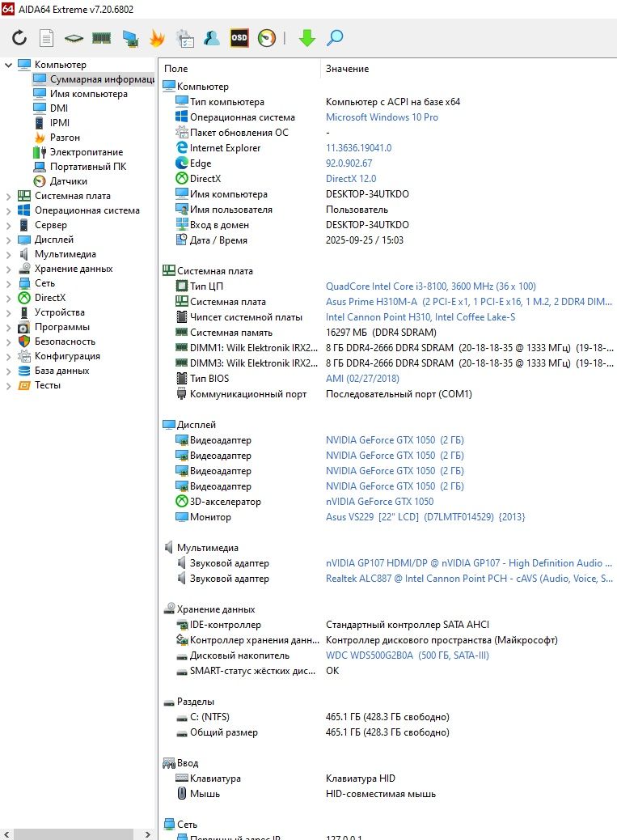Expand the Хранение данных tree node

[x=9, y=269]
